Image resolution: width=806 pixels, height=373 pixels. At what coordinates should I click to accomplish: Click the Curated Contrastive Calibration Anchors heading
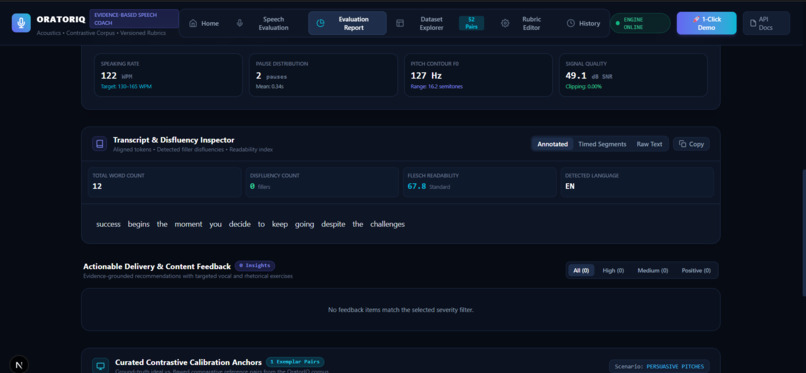[188, 362]
